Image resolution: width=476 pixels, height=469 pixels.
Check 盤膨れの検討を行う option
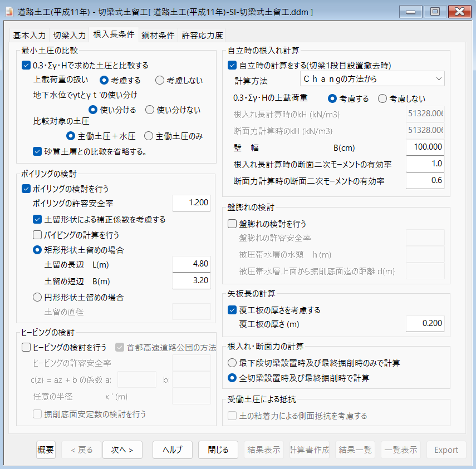click(232, 224)
